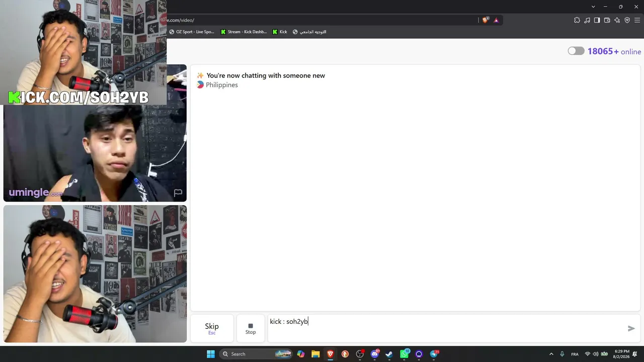Toggle the switch beside the online count
The width and height of the screenshot is (644, 362).
coord(576,51)
